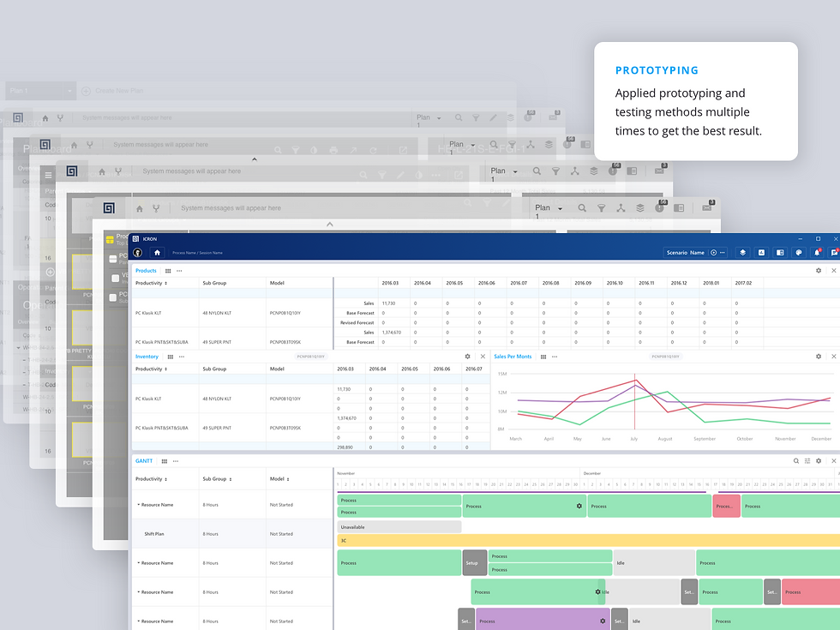
Task: Close the GANTT panel
Action: point(833,461)
